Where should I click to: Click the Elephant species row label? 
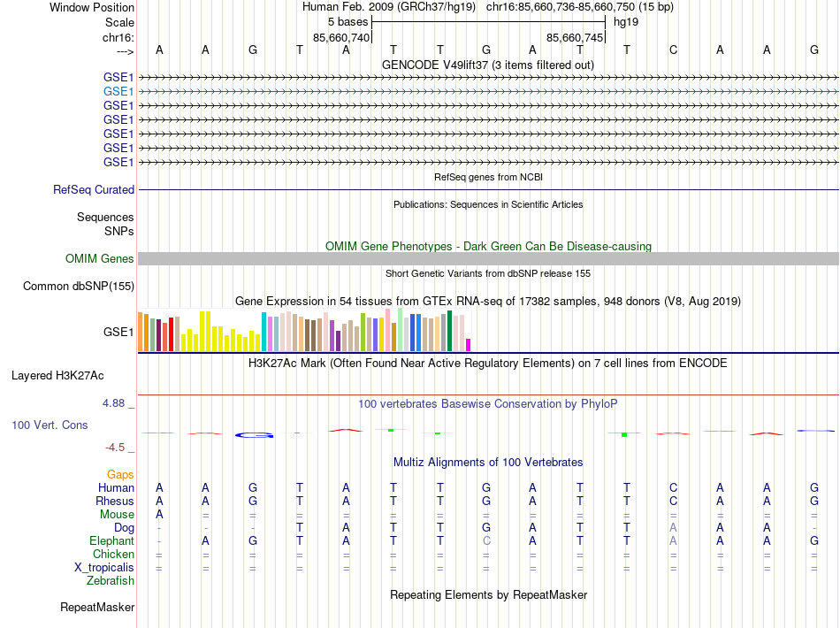pos(112,540)
